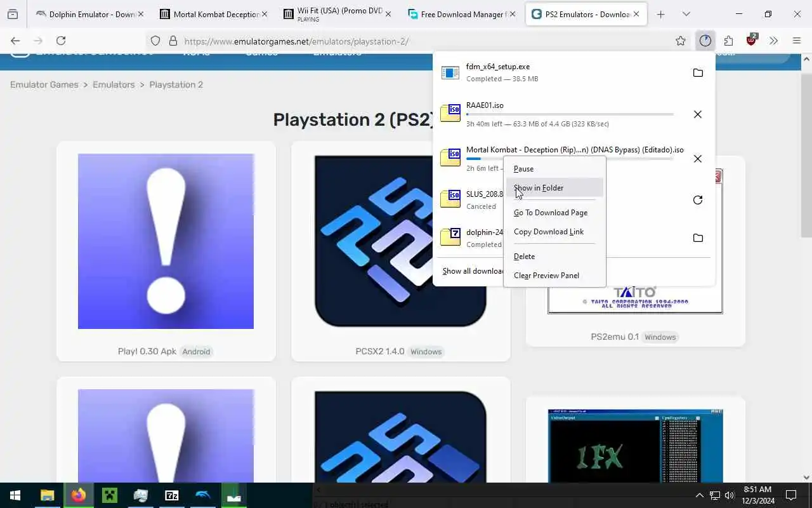Open PCSX2 1.4.0 logo thumbnail

point(400,241)
